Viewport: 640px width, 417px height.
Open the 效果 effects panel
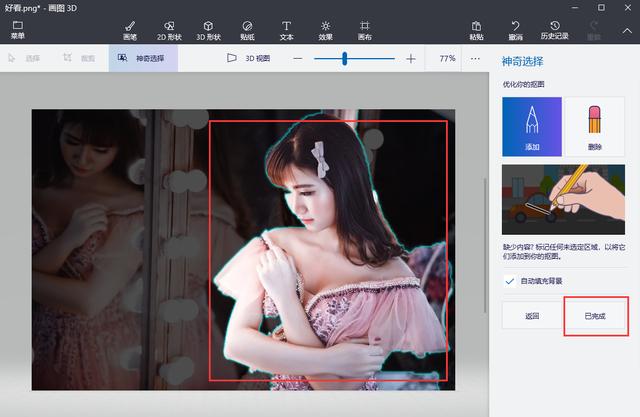pyautogui.click(x=325, y=31)
